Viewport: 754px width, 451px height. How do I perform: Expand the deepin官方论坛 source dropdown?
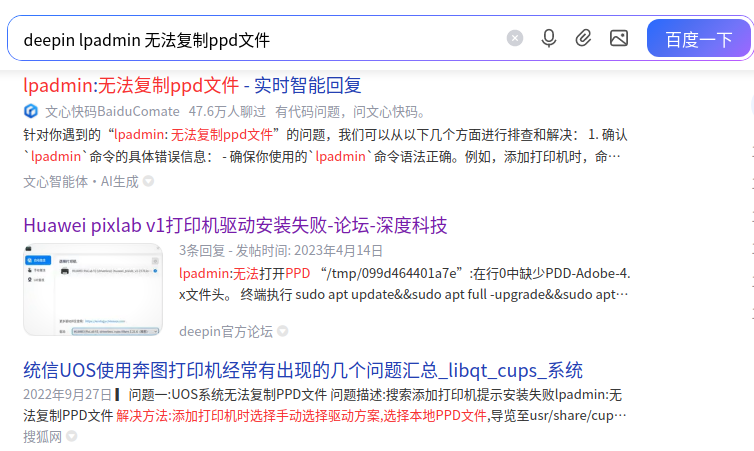(283, 331)
